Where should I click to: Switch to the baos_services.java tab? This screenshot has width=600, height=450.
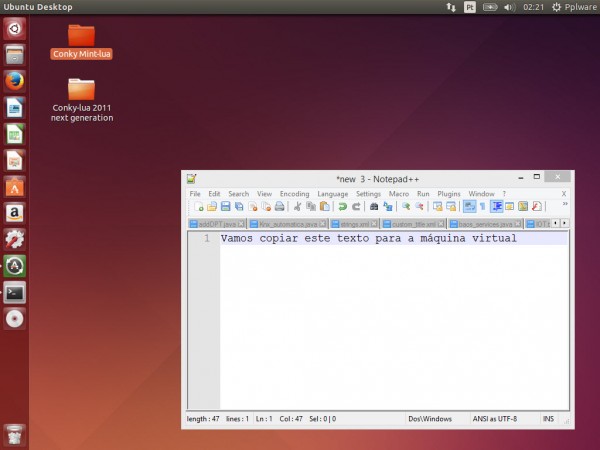485,224
